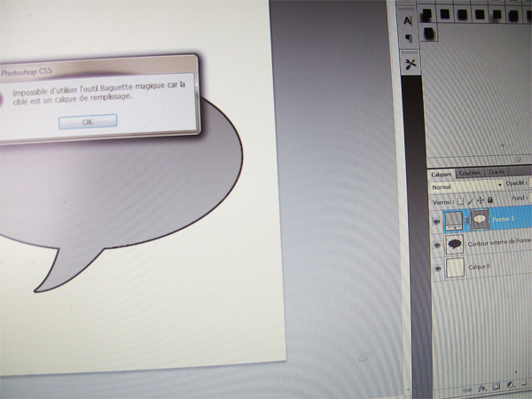Switch to the Tracés tab
Image resolution: width=532 pixels, height=399 pixels.
[497, 172]
